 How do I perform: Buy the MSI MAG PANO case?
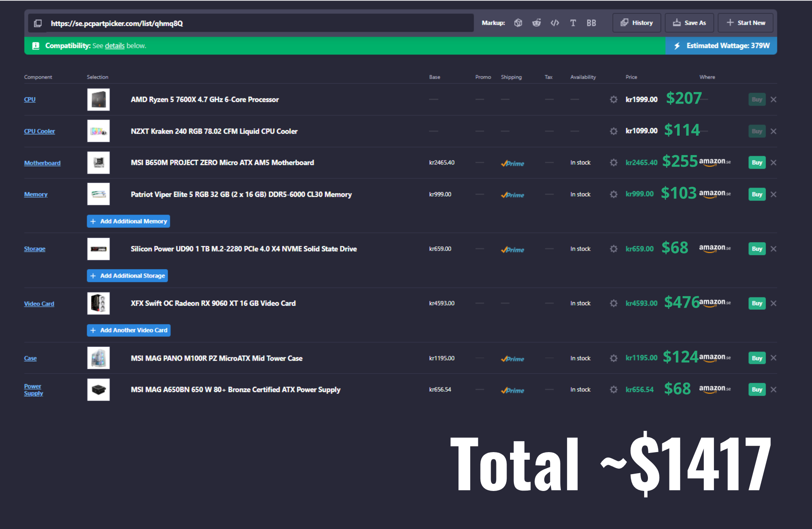tap(757, 358)
